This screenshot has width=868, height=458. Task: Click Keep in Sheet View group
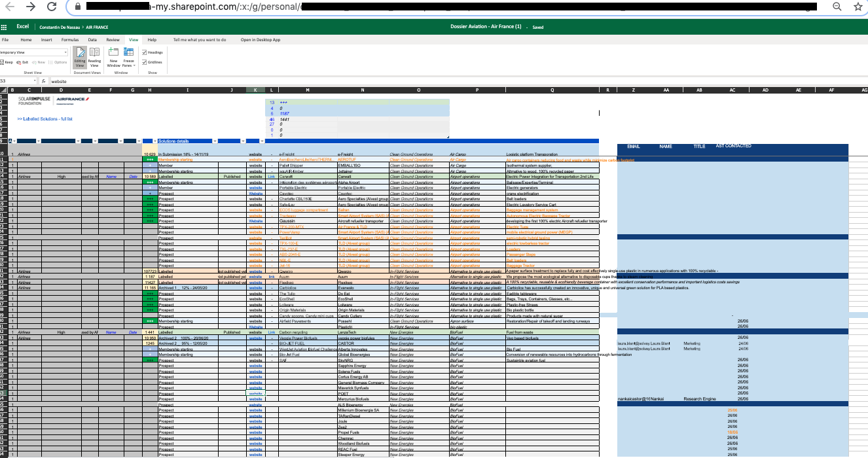click(6, 62)
